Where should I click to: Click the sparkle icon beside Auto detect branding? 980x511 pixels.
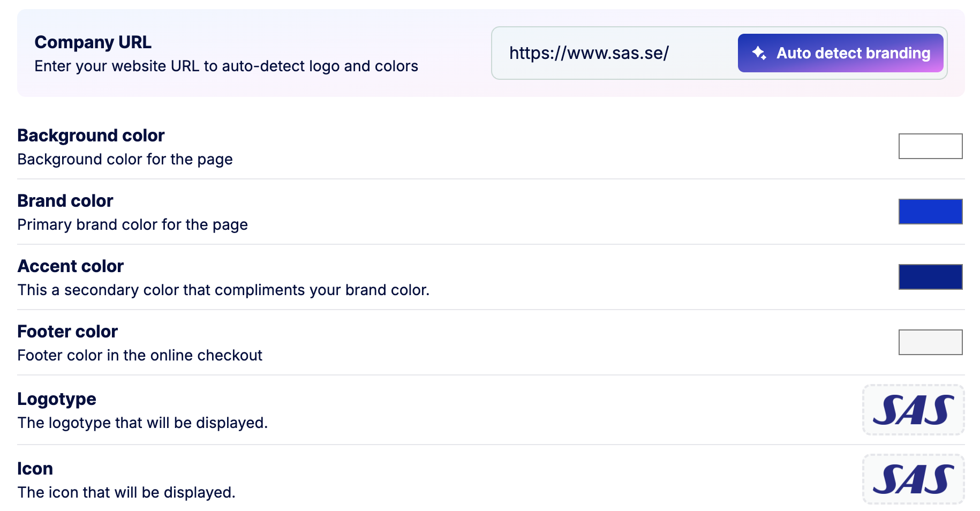(759, 53)
